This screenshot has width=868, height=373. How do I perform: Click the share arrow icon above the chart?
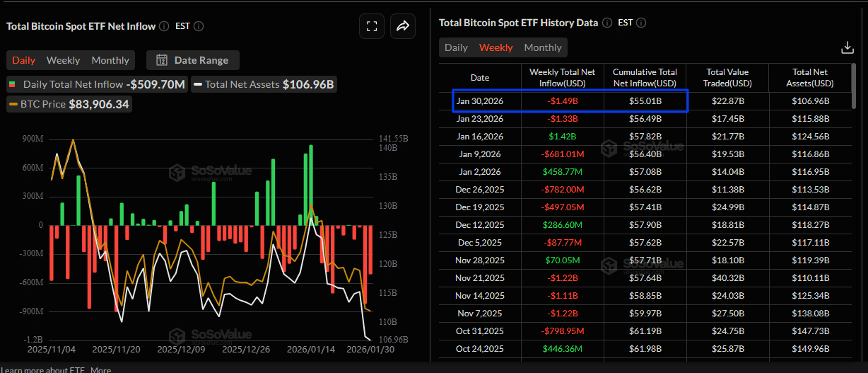click(403, 26)
